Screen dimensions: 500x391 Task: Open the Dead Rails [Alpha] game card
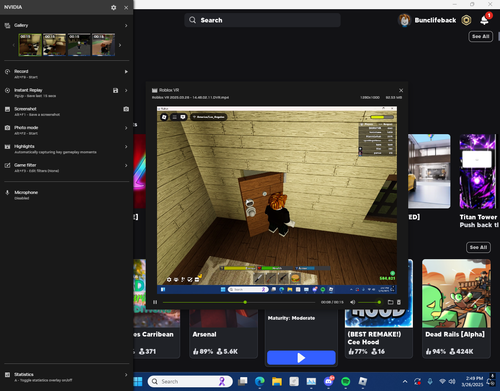(x=456, y=309)
